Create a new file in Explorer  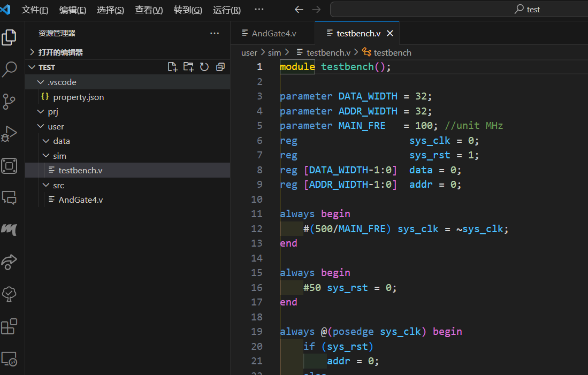pos(172,66)
